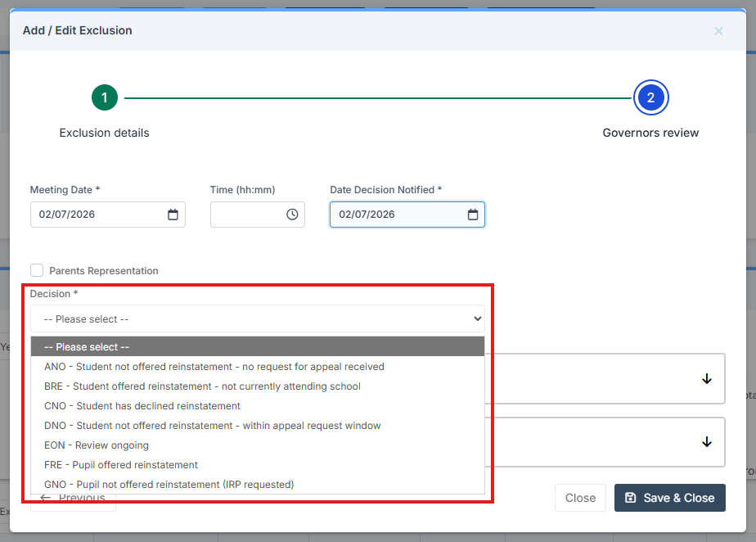Focus the Time (hh:mm) input field
The height and width of the screenshot is (542, 756).
pyautogui.click(x=258, y=215)
